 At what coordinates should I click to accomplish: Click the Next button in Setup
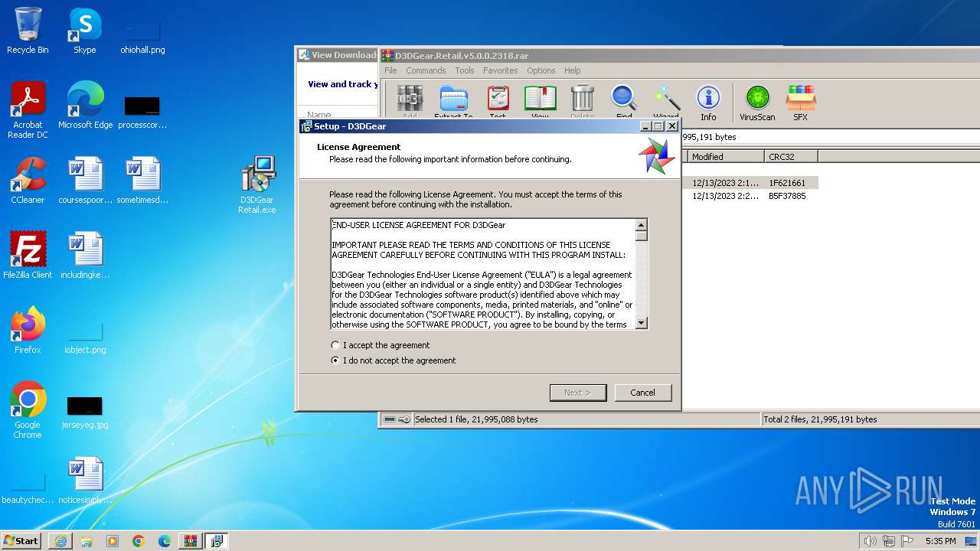578,393
